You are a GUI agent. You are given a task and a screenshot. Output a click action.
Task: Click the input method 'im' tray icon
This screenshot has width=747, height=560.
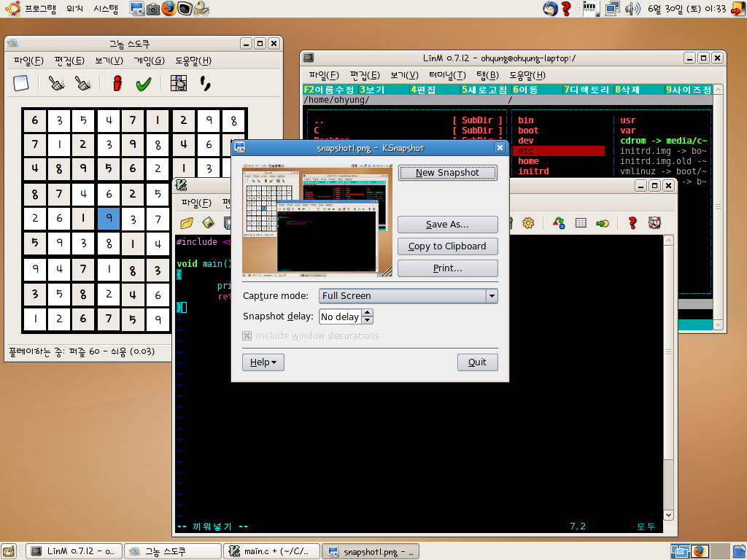pyautogui.click(x=591, y=9)
